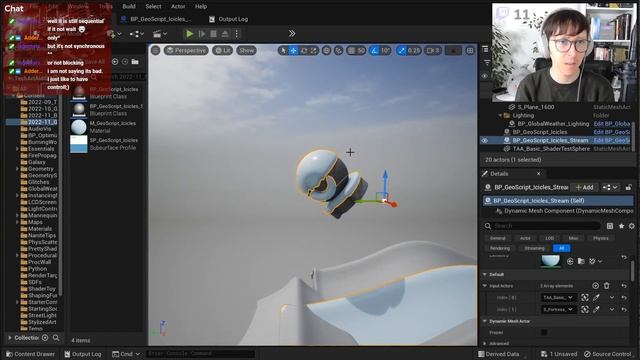This screenshot has width=640, height=360.
Task: Choose the Select objects cursor tool
Action: click(283, 51)
